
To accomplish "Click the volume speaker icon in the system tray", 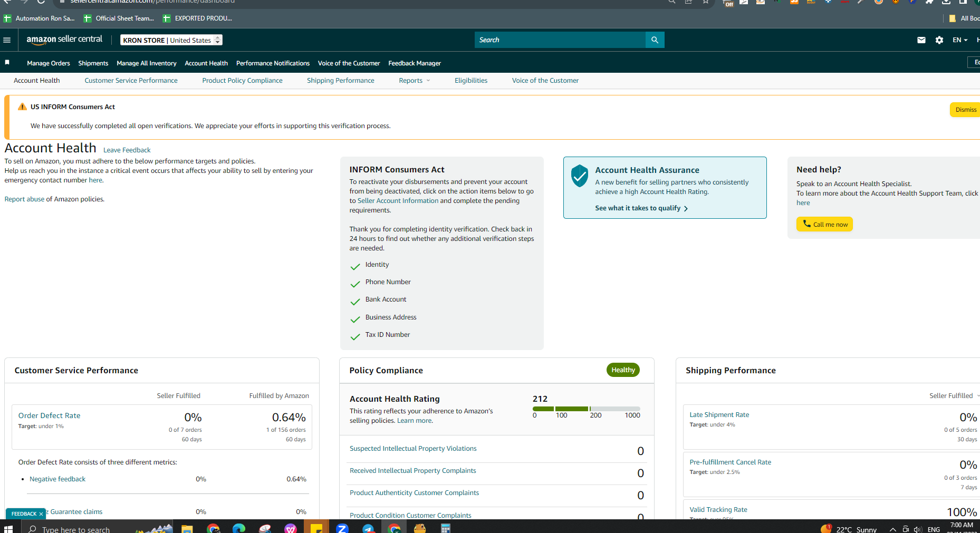I will tap(918, 529).
